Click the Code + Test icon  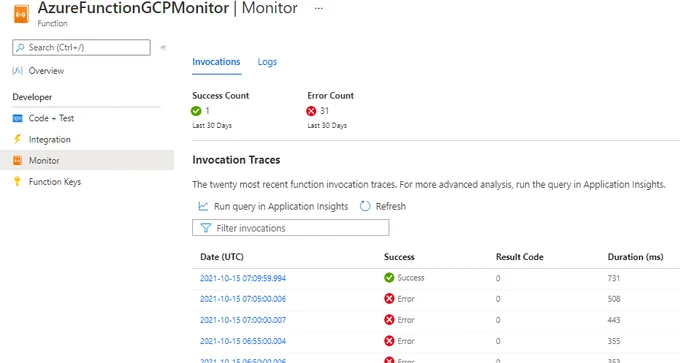tap(17, 118)
